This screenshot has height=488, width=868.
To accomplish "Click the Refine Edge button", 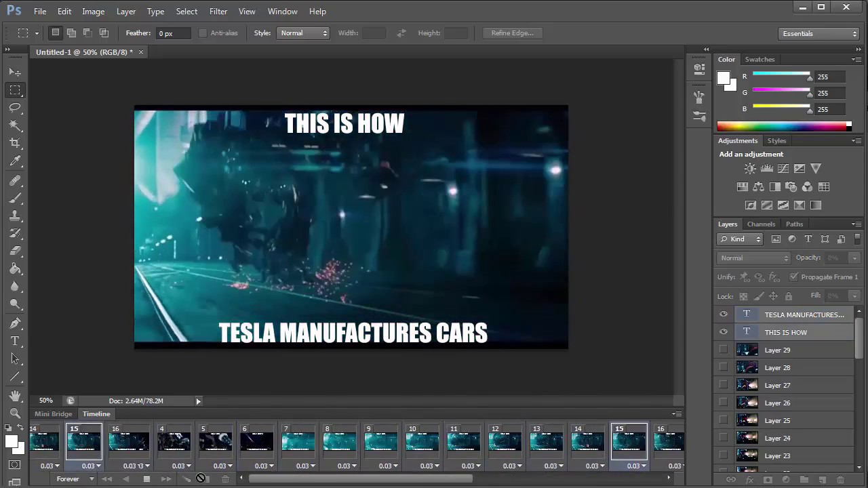I will click(x=512, y=33).
